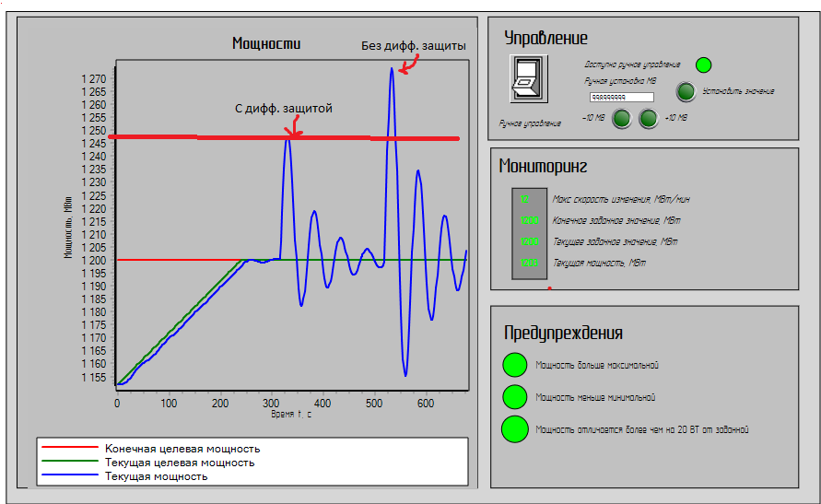Image resolution: width=821 pixels, height=504 pixels.
Task: Select the 'Текущая мощность' numeric readout
Action: (x=528, y=263)
